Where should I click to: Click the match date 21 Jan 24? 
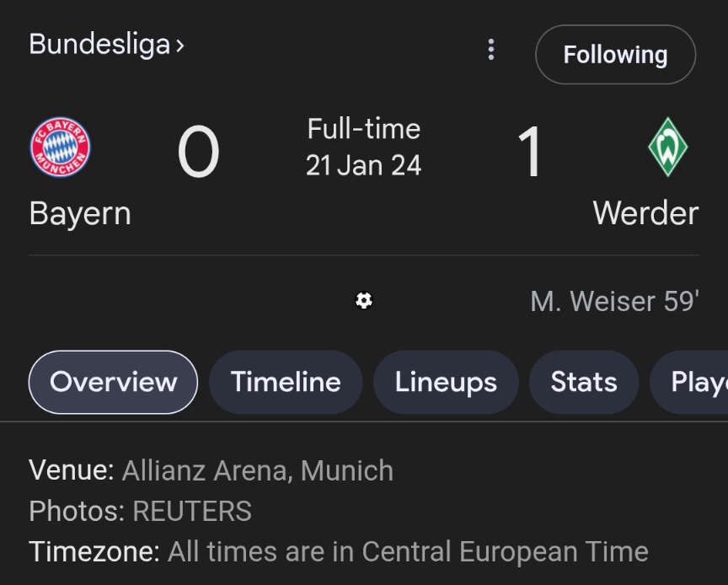tap(363, 165)
